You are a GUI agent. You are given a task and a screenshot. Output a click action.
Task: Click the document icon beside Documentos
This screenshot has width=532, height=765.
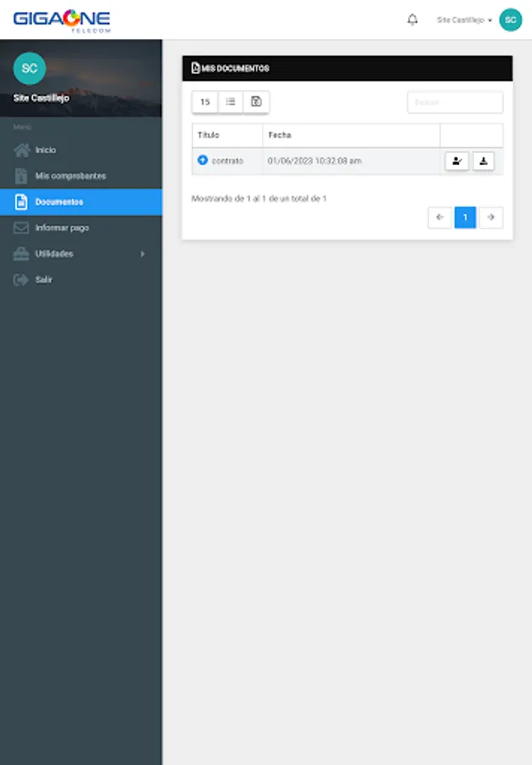pyautogui.click(x=21, y=202)
